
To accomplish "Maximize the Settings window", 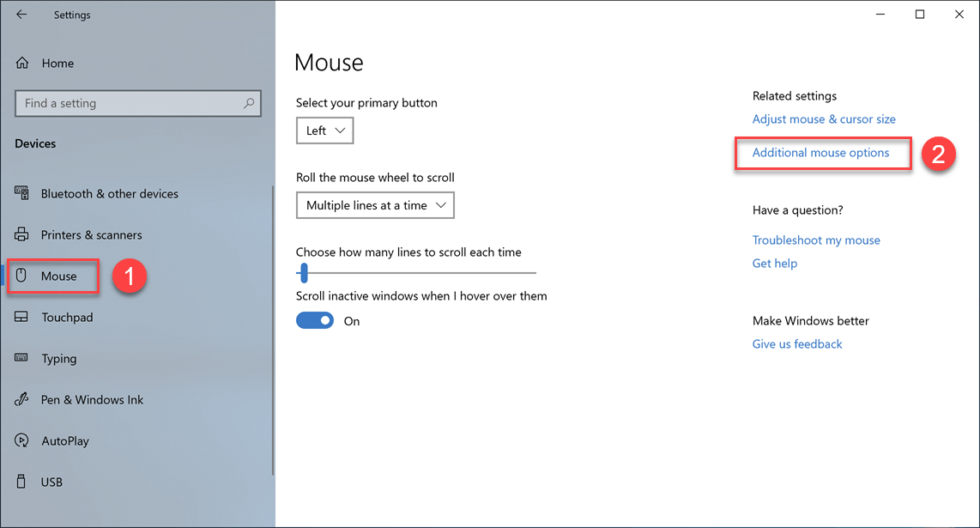I will click(x=919, y=15).
